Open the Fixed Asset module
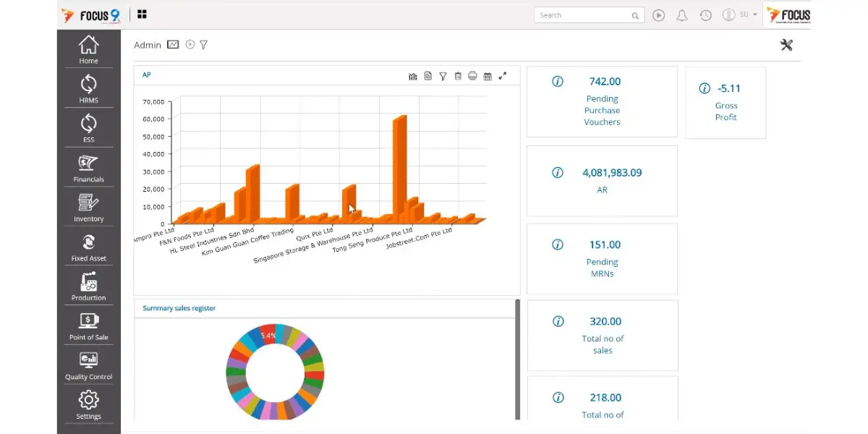 point(88,247)
